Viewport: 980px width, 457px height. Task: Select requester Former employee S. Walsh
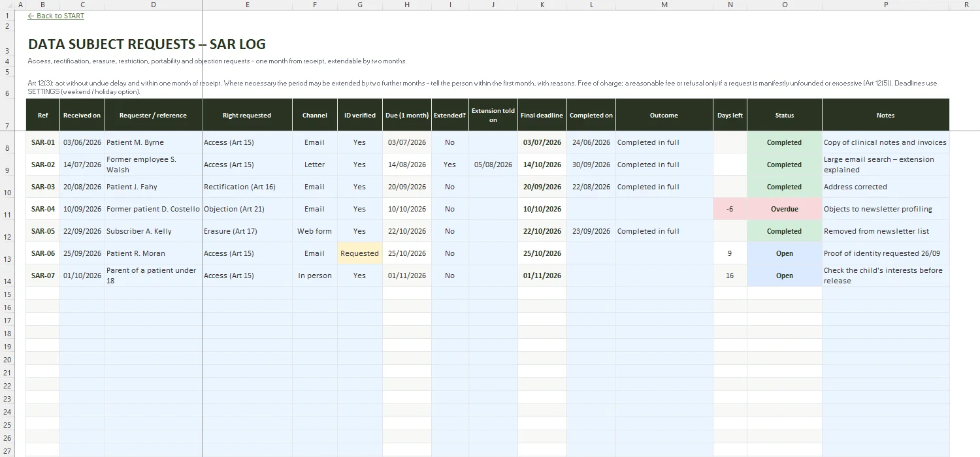pyautogui.click(x=153, y=165)
